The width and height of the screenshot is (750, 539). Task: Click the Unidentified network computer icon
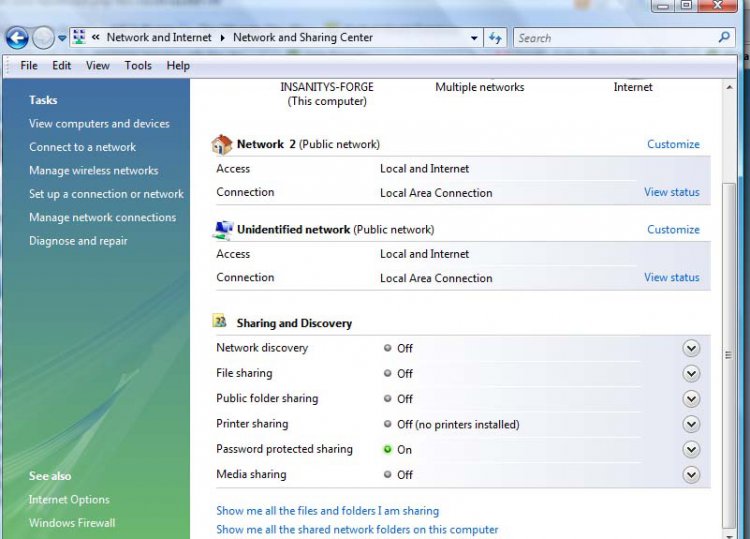[222, 230]
